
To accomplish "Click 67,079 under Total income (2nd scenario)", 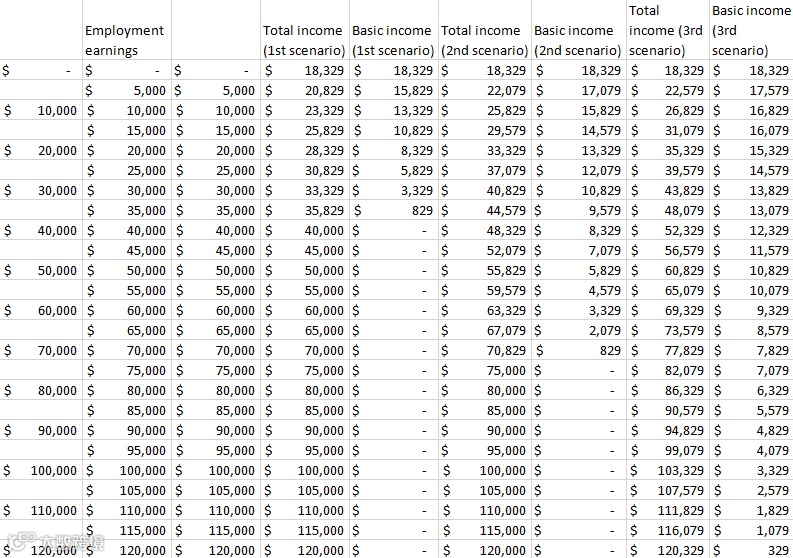I will click(x=506, y=330).
